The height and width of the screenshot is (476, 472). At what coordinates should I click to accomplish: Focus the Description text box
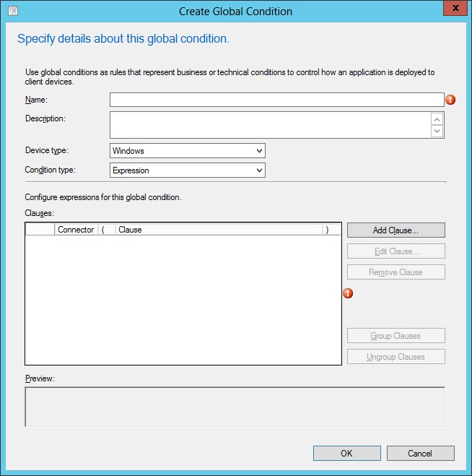270,124
